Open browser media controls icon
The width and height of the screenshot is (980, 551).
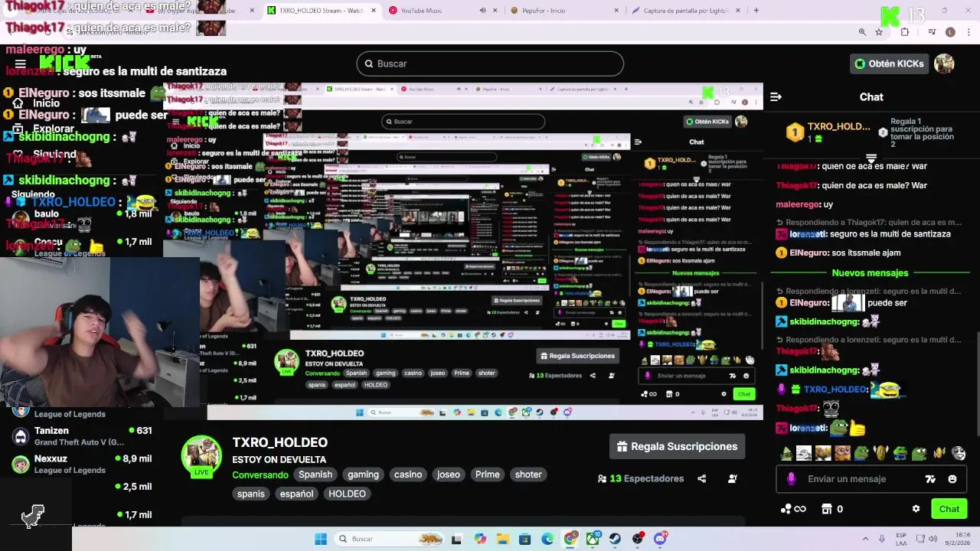[932, 32]
